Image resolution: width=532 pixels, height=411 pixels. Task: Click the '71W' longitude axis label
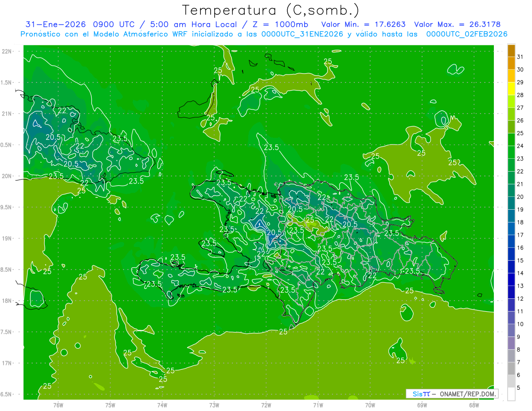click(x=318, y=405)
